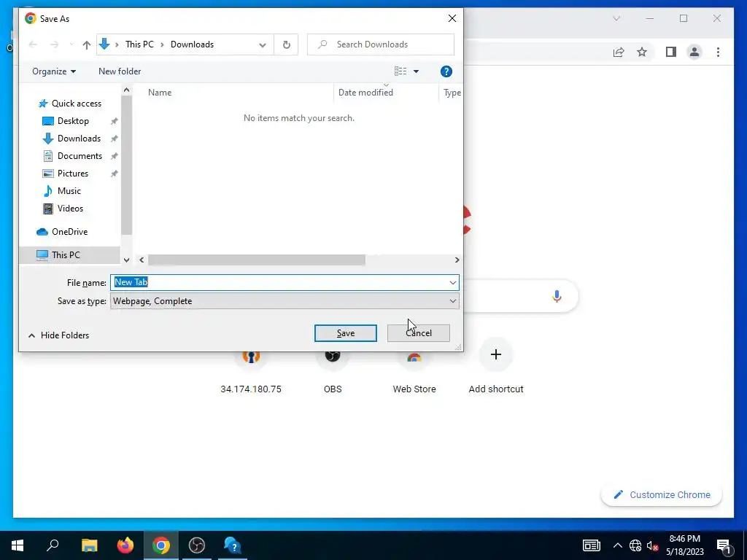Open Downloads in the navigation pane

pyautogui.click(x=79, y=139)
